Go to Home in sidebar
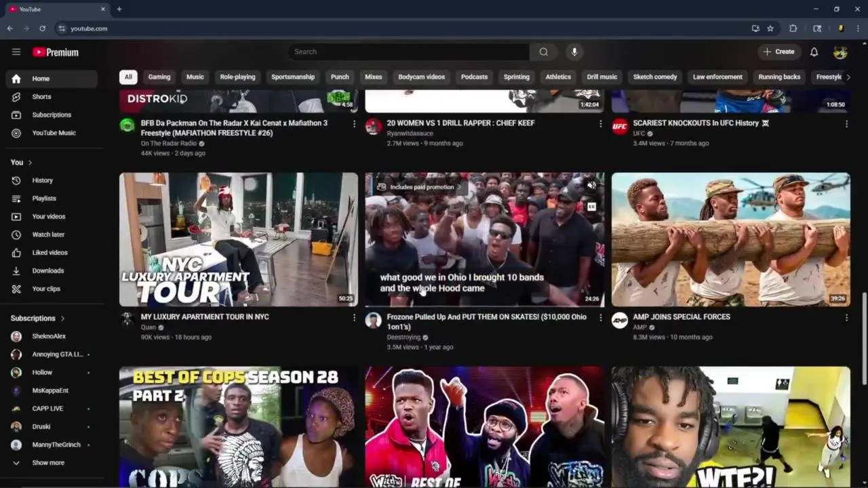 click(52, 79)
